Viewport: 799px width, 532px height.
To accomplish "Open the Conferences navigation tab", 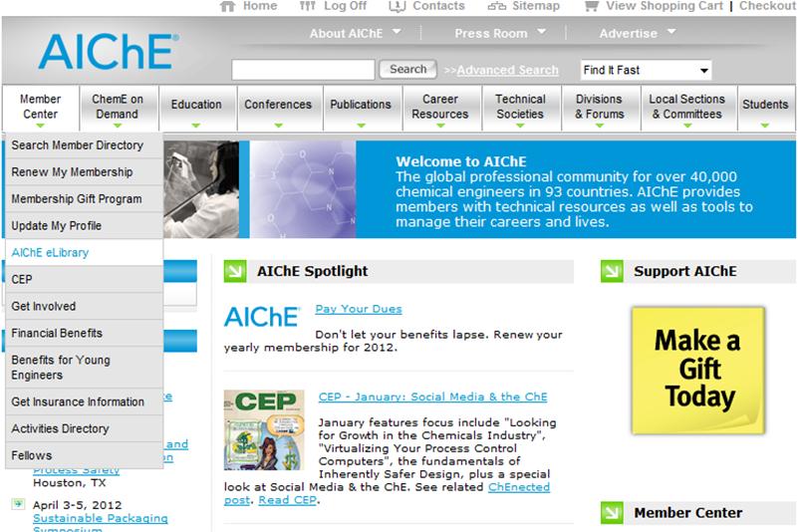I will tap(278, 106).
